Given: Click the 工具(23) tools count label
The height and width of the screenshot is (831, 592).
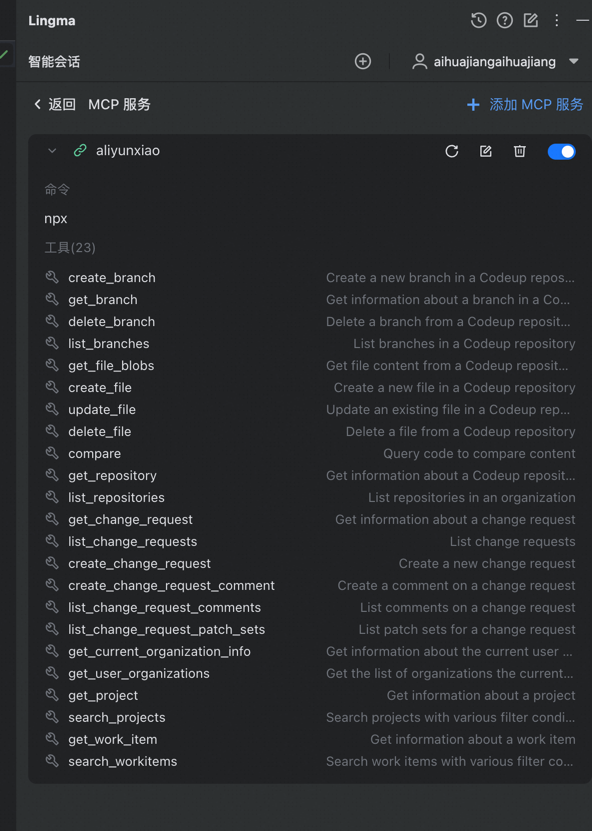Looking at the screenshot, I should point(70,247).
